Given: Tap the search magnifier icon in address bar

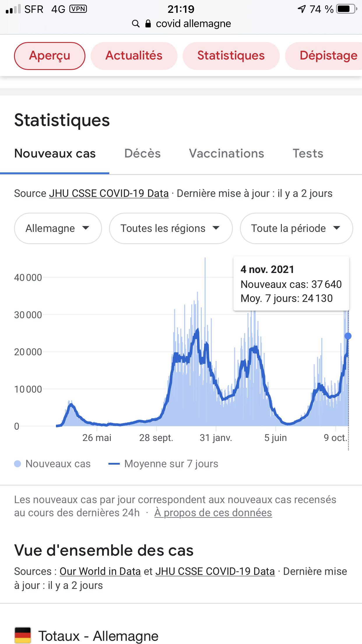Looking at the screenshot, I should click(x=136, y=24).
